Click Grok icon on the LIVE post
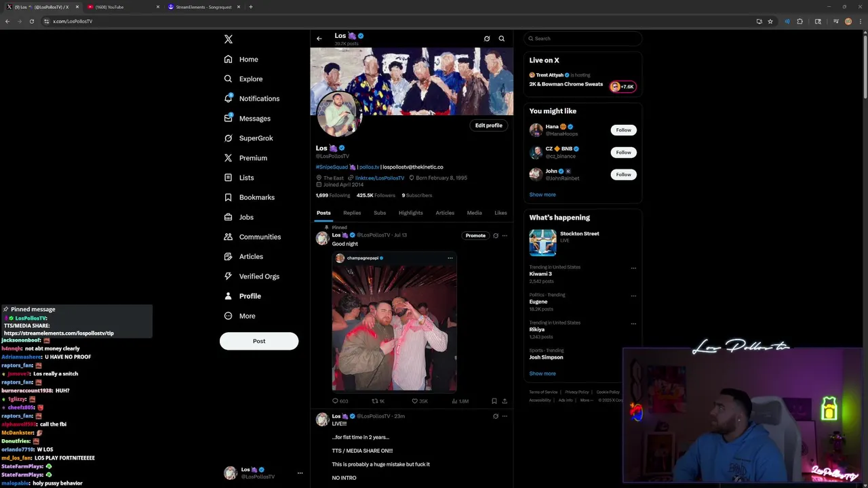The width and height of the screenshot is (868, 488). click(496, 416)
